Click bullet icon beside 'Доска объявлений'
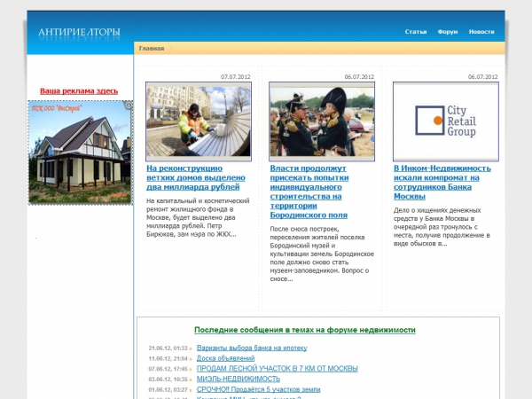Screen dimensions: 532x399 (x=191, y=358)
